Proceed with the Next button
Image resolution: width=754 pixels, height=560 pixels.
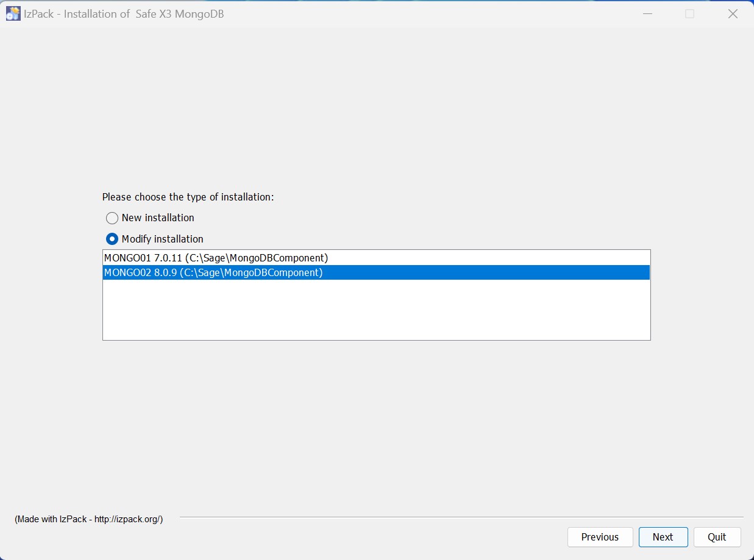[663, 537]
